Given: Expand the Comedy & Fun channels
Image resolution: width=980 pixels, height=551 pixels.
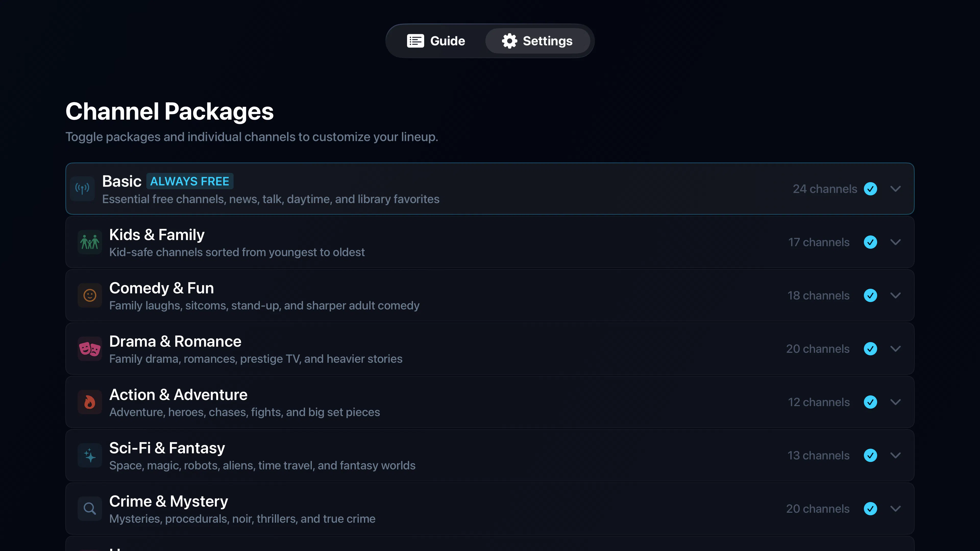Looking at the screenshot, I should pyautogui.click(x=896, y=295).
